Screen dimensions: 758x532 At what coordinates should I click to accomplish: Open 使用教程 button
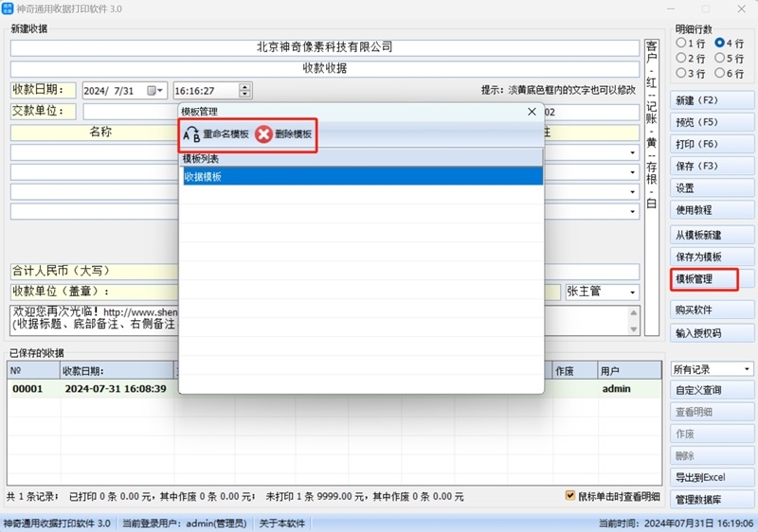point(713,210)
